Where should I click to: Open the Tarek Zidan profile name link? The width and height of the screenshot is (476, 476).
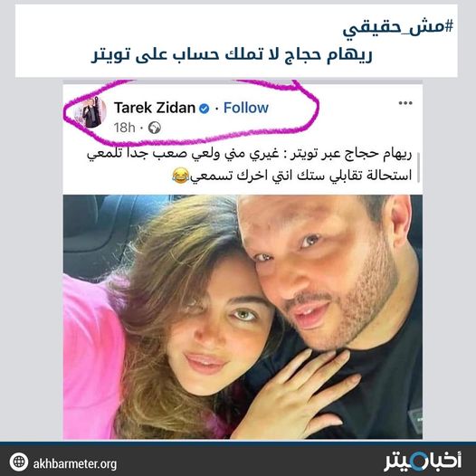155,108
